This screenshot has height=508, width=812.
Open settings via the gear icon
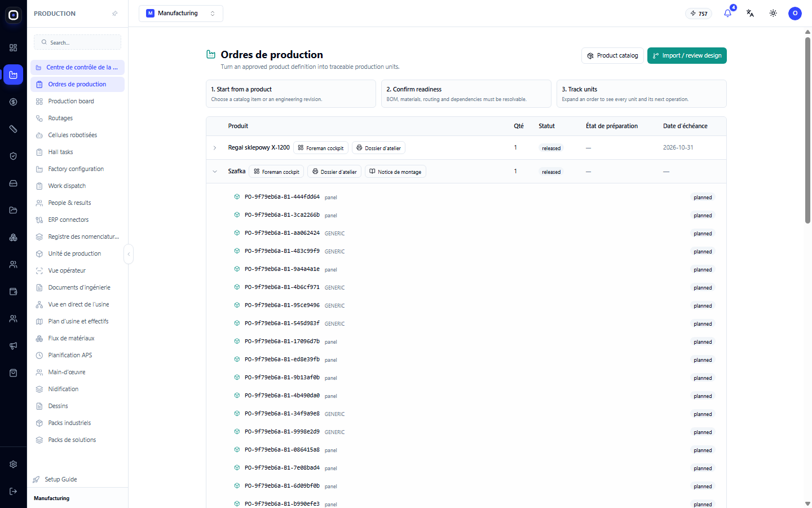point(14,465)
